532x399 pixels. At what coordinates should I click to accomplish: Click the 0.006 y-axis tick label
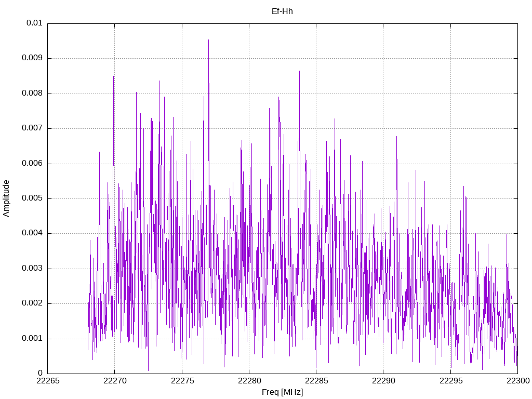[32, 164]
